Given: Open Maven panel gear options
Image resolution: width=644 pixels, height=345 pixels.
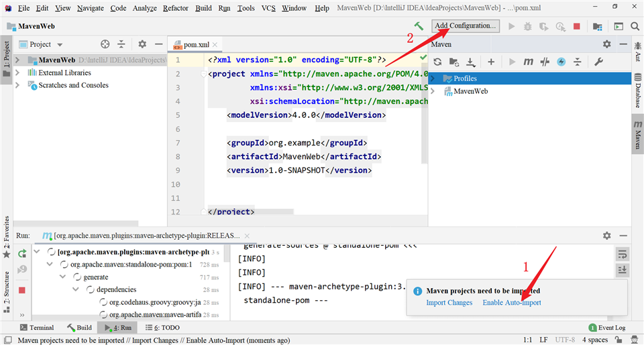Looking at the screenshot, I should (606, 44).
